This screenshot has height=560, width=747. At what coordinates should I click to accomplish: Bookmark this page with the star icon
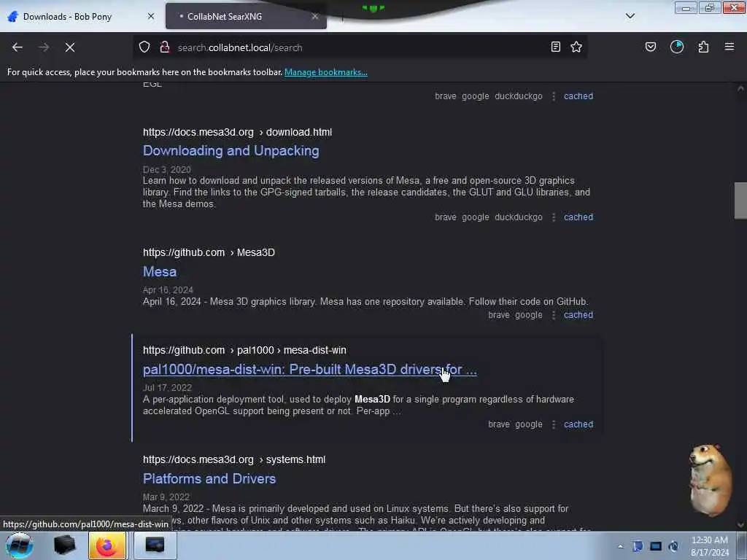[576, 47]
